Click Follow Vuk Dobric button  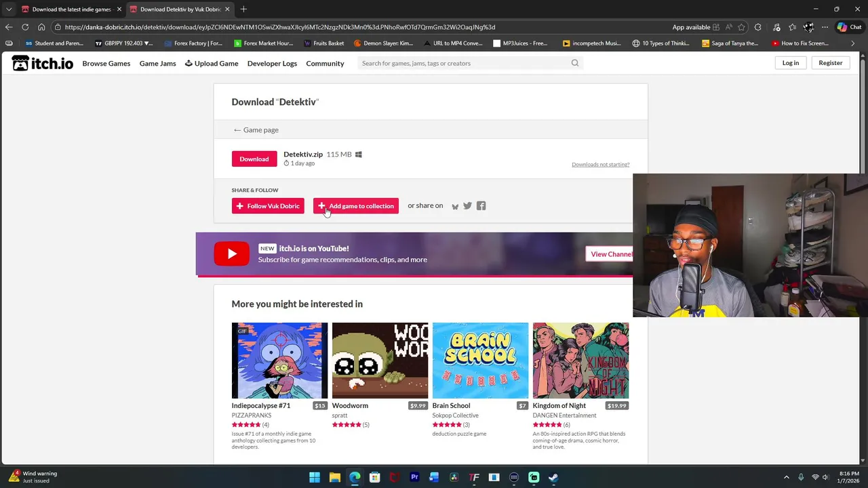tap(268, 206)
